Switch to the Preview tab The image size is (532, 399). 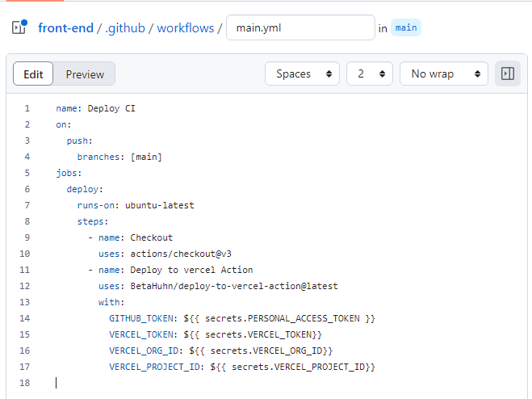point(85,74)
